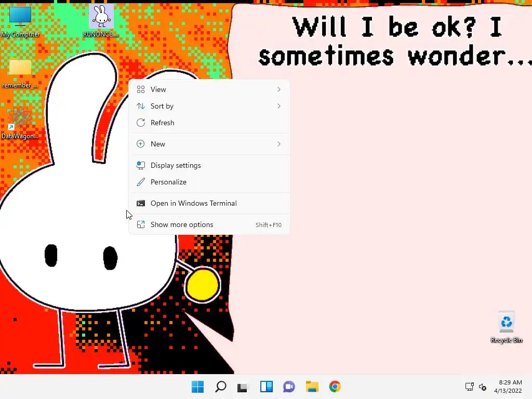The height and width of the screenshot is (399, 532).
Task: Open Display settings from context menu
Action: [209, 165]
